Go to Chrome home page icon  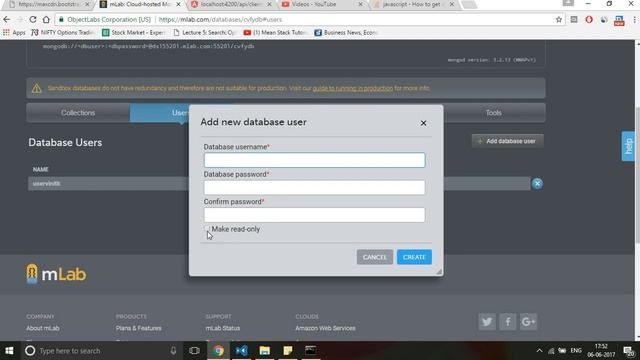pos(46,19)
